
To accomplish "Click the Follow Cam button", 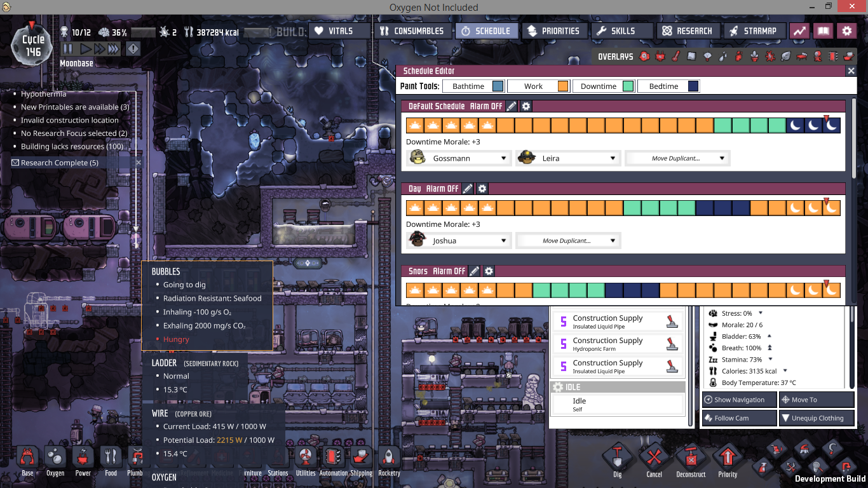I will (739, 418).
